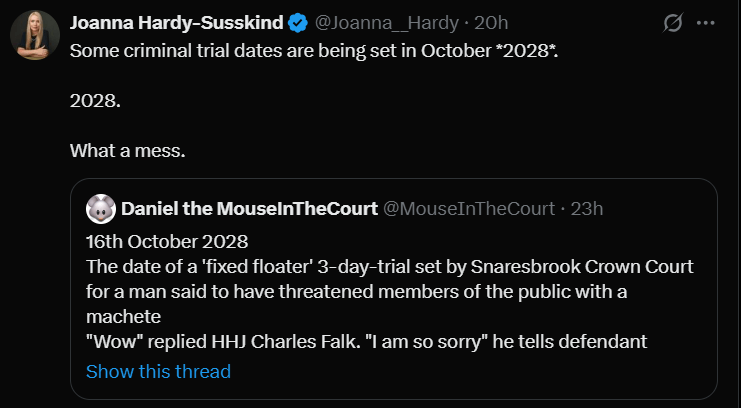Open Joanna Hardy-Susskind's profile photo

click(35, 35)
